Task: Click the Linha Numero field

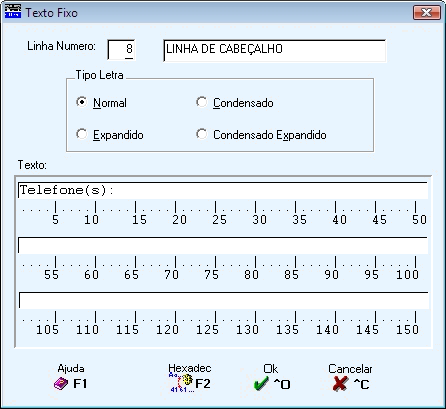Action: coord(121,50)
